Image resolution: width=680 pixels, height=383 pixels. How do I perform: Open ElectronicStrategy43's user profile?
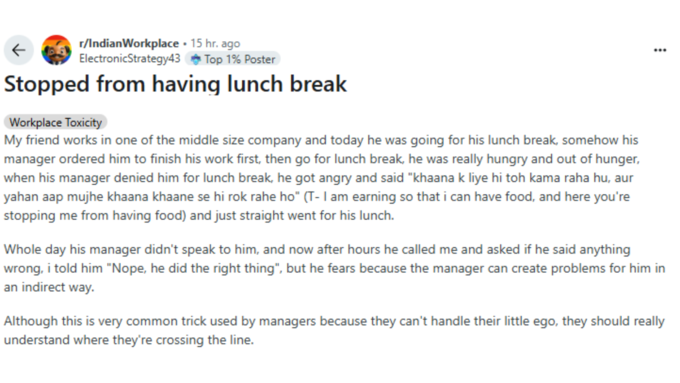point(130,59)
